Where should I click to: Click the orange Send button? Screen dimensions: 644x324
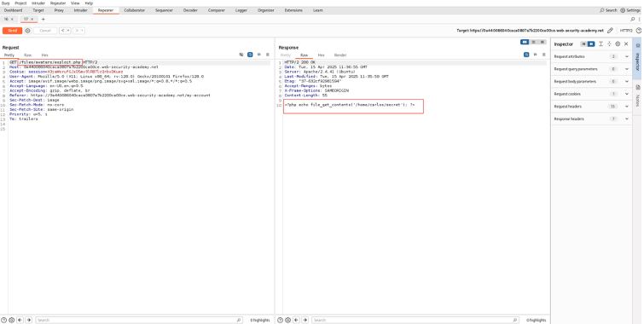point(12,31)
